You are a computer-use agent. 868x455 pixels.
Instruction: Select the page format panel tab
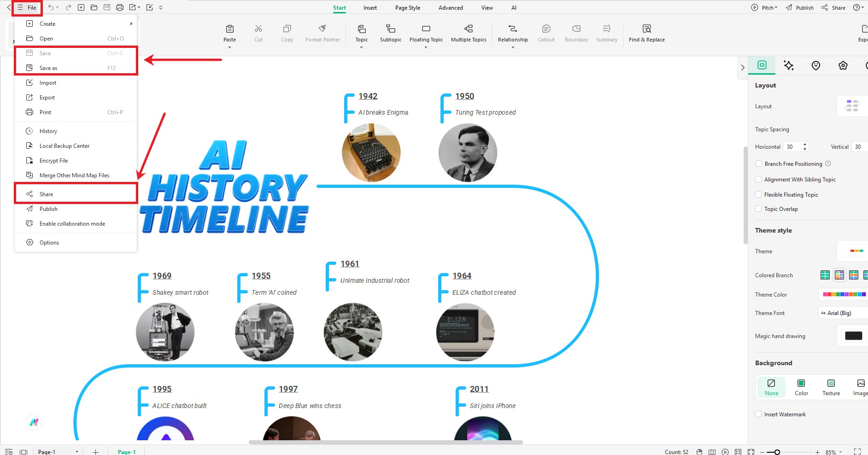(762, 65)
